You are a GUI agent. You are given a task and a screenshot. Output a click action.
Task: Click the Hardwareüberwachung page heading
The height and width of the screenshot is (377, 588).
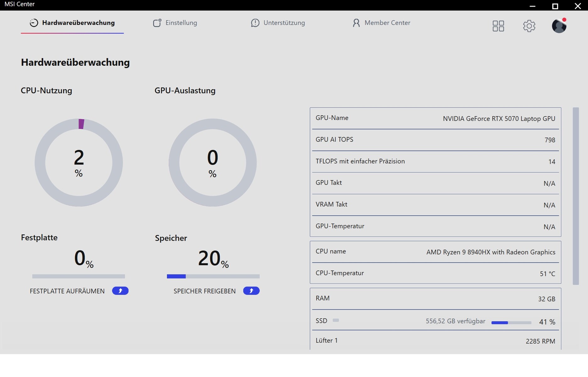[75, 63]
